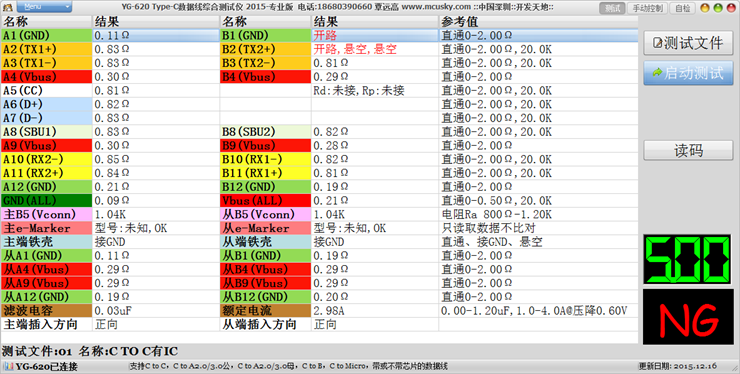Select the dark green GND(ALL) cell
Image resolution: width=740 pixels, height=374 pixels.
pyautogui.click(x=46, y=200)
